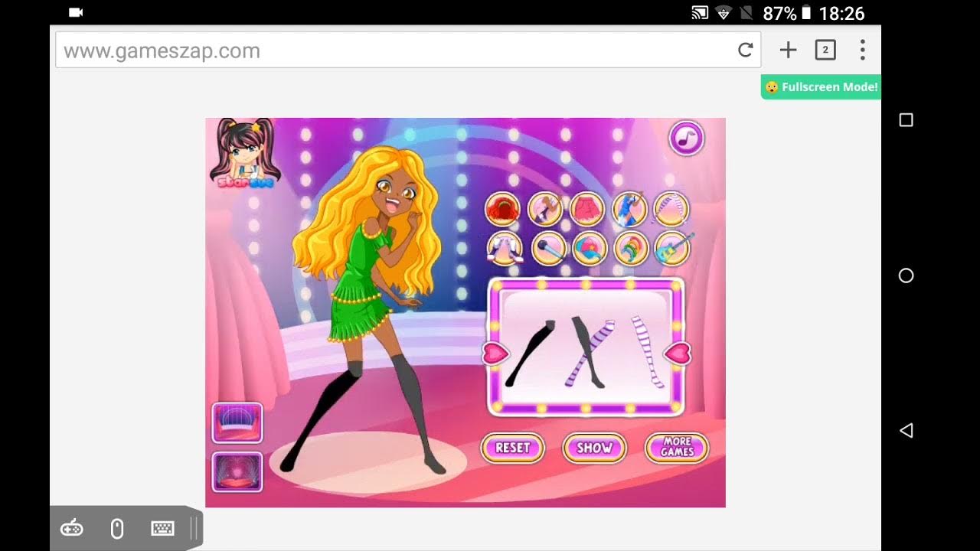Pick the white purple striped stockings
The image size is (980, 551).
(648, 353)
